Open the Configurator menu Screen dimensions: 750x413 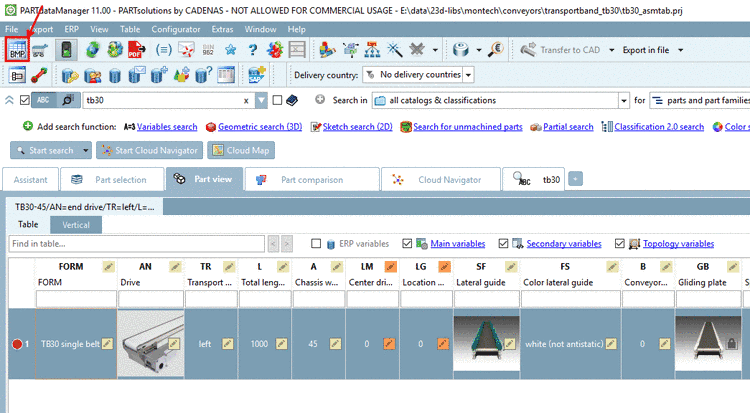[176, 29]
